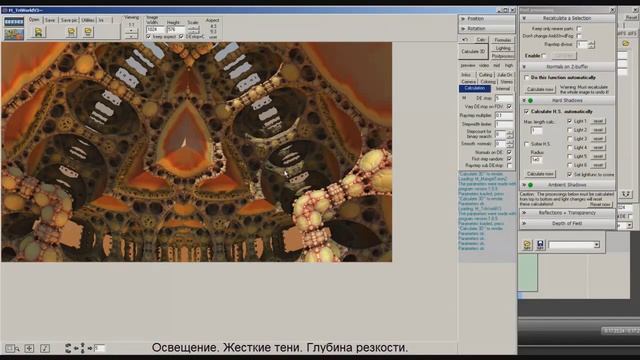The width and height of the screenshot is (640, 360).
Task: Click the DE stop input field
Action: pos(504,98)
